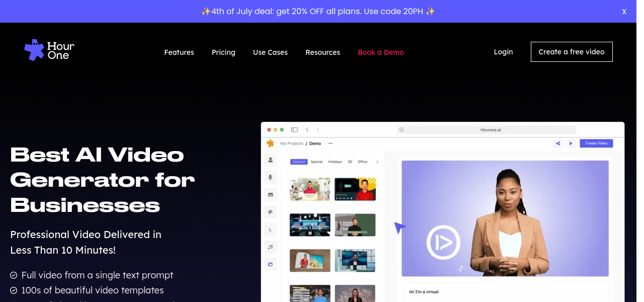Follow the Book a Demo link
The image size is (644, 302).
click(381, 52)
